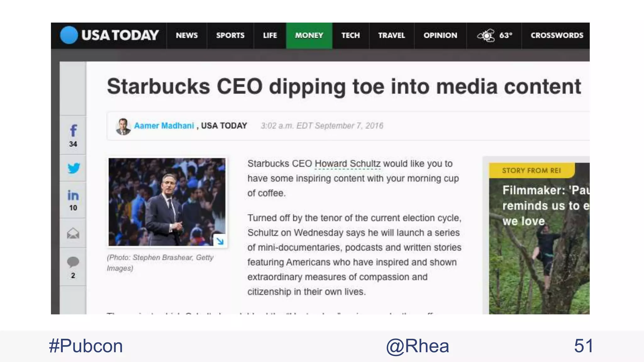Enlarge photo with blue arrow icon
The image size is (644, 362).
[x=220, y=241]
